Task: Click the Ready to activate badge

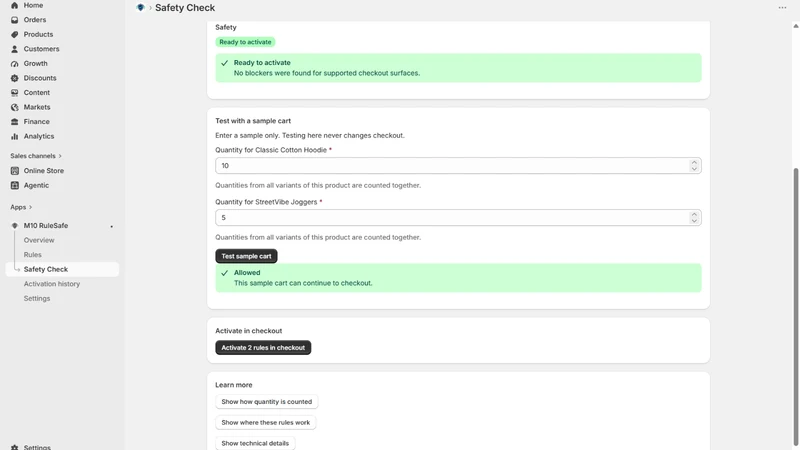Action: point(245,42)
